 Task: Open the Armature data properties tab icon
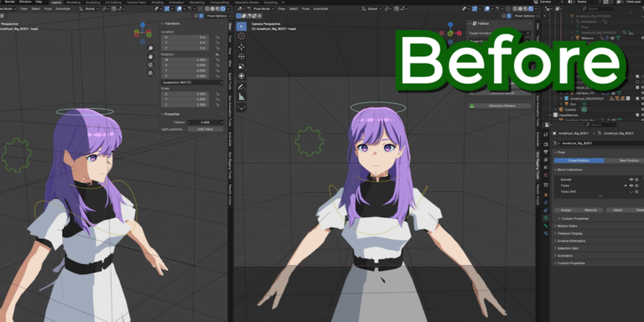pyautogui.click(x=546, y=218)
